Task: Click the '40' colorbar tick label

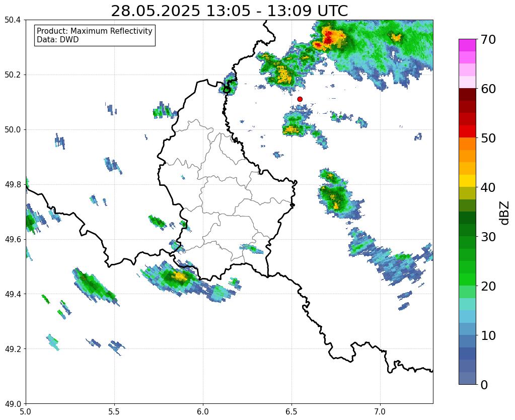Action: pyautogui.click(x=488, y=187)
